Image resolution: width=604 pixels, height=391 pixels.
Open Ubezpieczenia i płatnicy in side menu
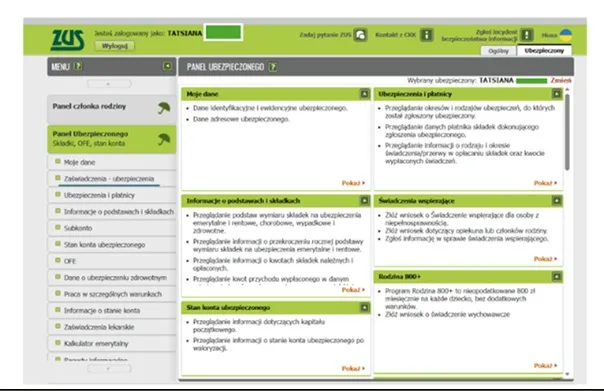tap(112, 195)
